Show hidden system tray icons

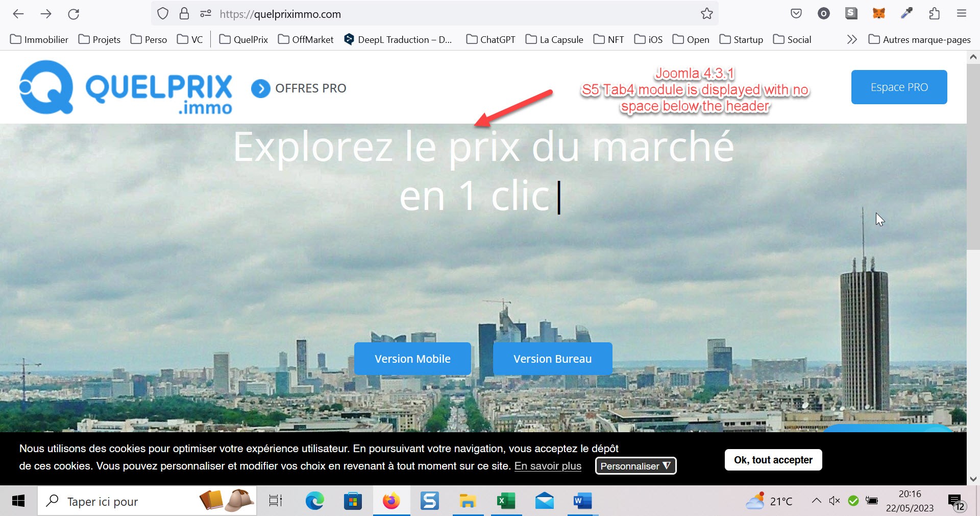(816, 501)
